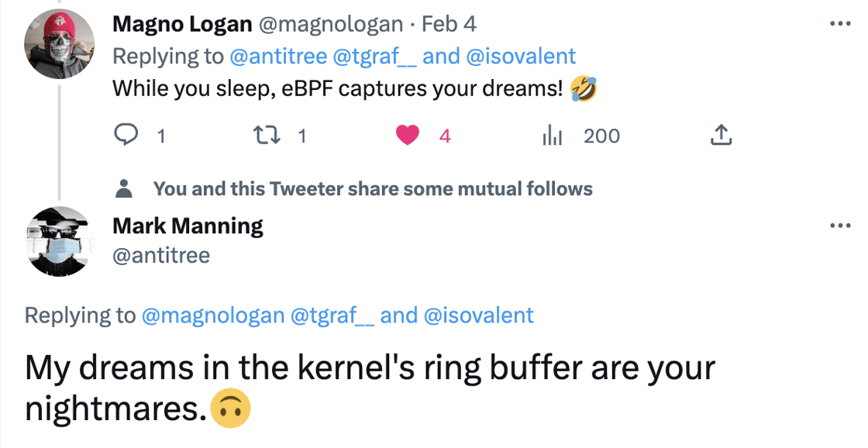Share Magno Logan's tweet
The image size is (868, 448).
click(721, 136)
